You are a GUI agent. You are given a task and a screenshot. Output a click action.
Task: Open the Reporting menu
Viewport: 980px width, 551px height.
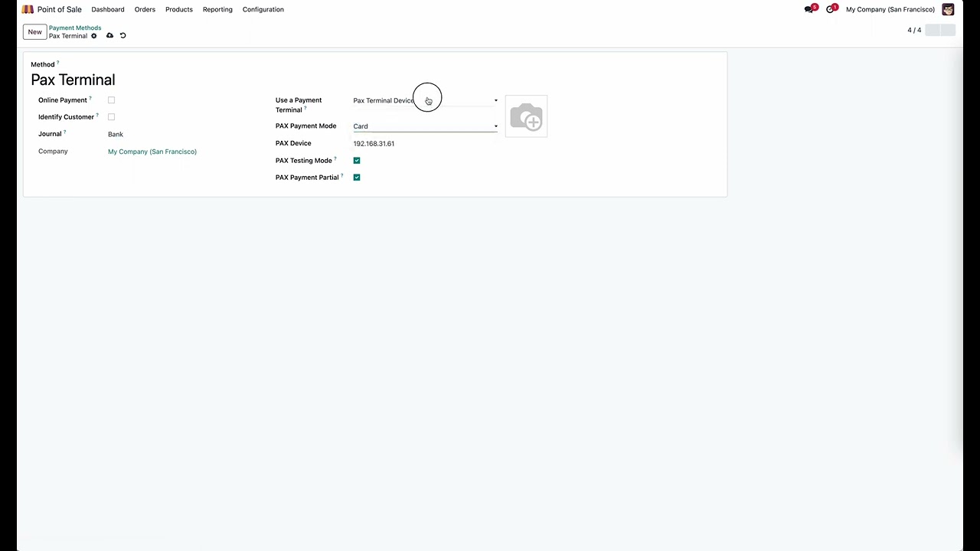pyautogui.click(x=217, y=9)
